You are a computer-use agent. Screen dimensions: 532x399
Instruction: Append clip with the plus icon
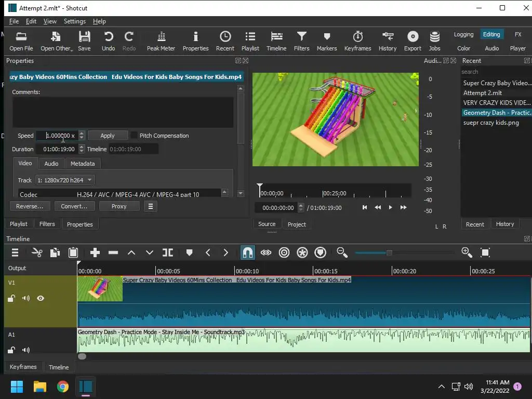click(x=95, y=252)
